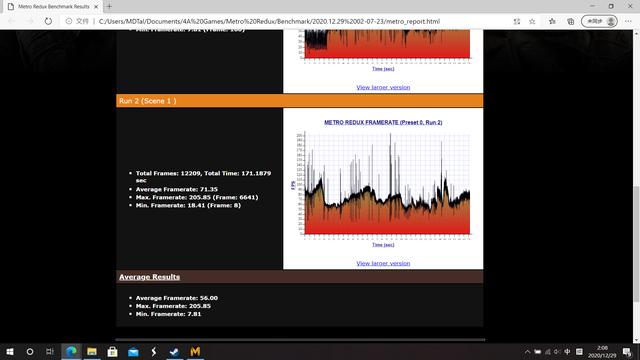Open the volume tray icon
640x360 pixels.
pos(557,351)
